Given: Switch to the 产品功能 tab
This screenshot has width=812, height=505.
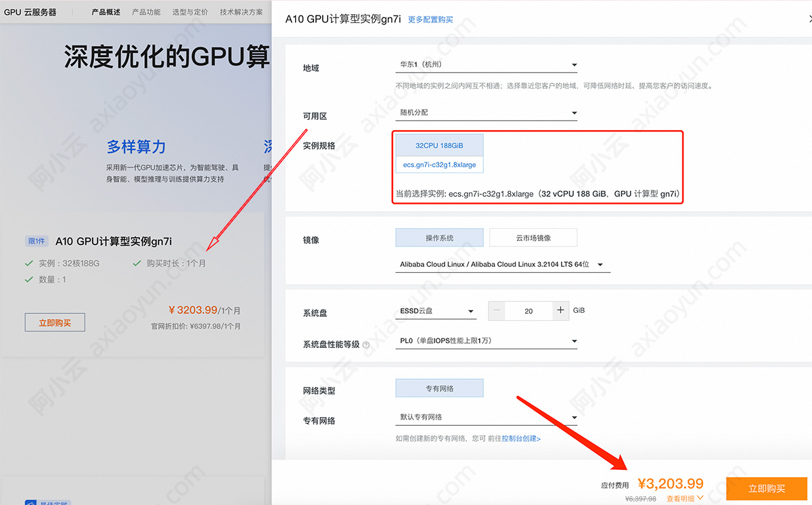Looking at the screenshot, I should click(x=146, y=12).
